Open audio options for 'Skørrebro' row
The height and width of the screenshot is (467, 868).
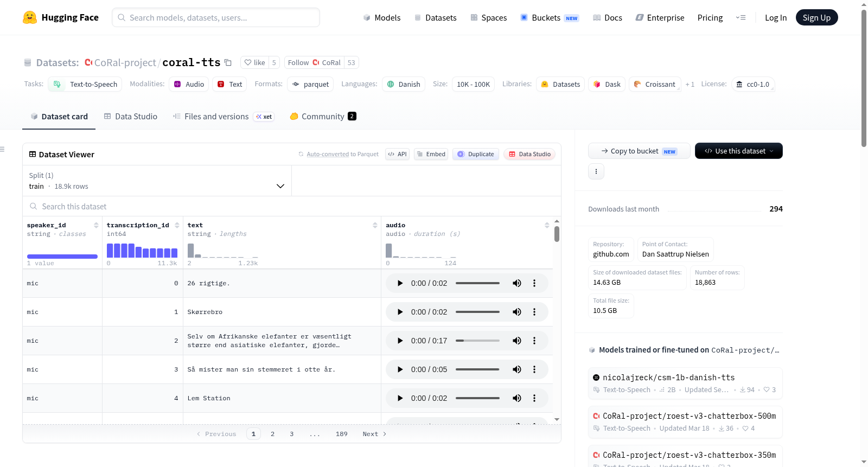tap(534, 312)
